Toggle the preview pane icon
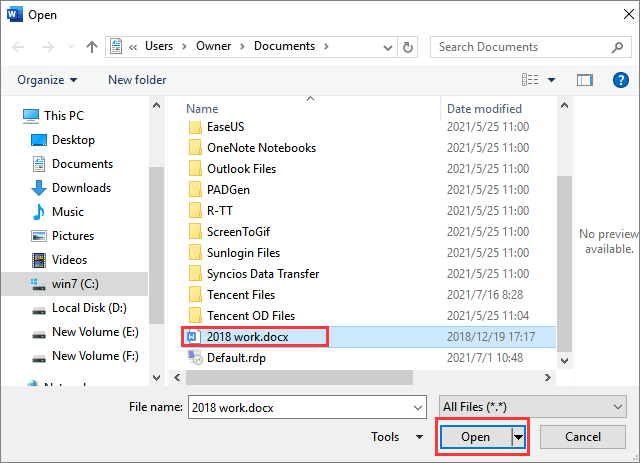Viewport: 640px width, 463px height. pos(586,80)
